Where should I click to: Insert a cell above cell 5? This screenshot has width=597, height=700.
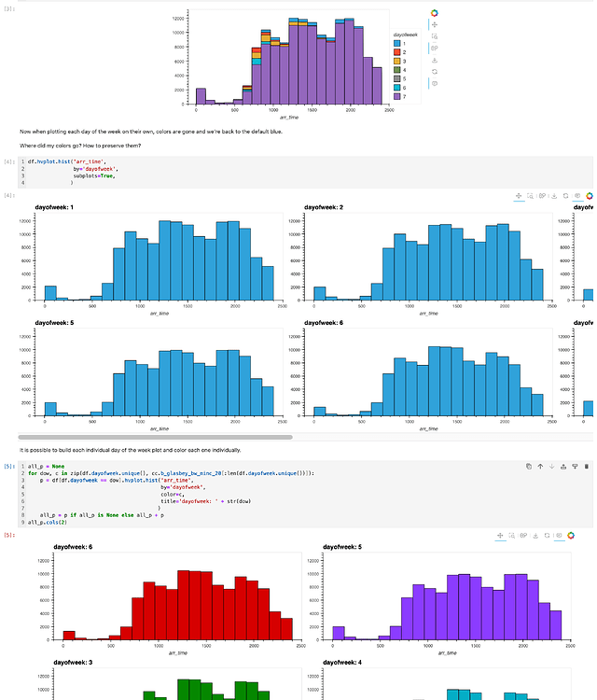click(x=563, y=467)
